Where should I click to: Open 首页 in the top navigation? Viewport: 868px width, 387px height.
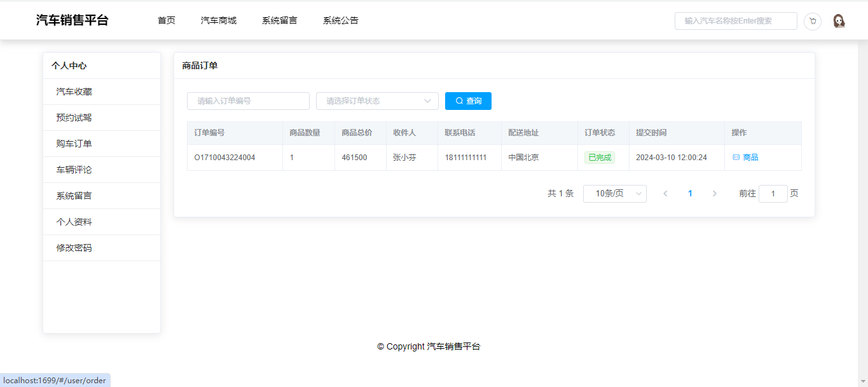(x=167, y=20)
